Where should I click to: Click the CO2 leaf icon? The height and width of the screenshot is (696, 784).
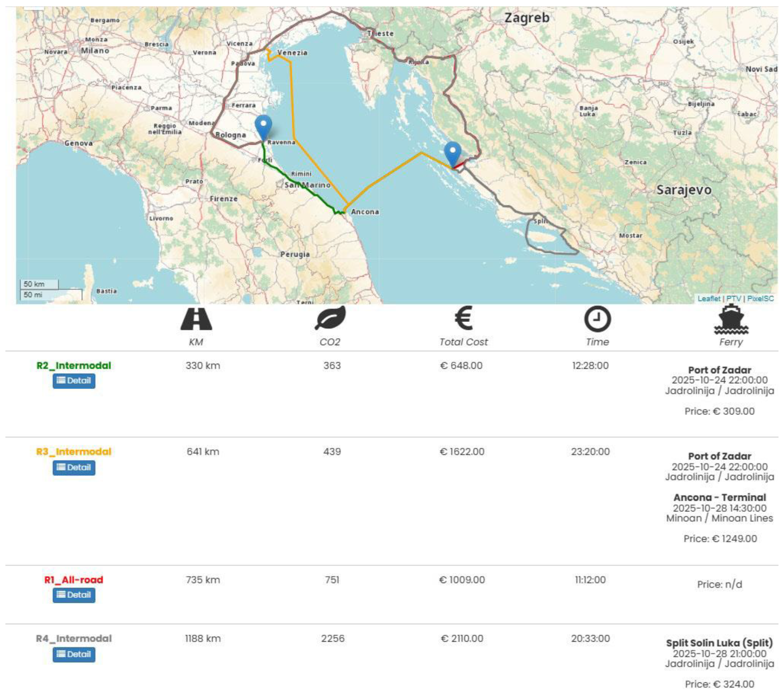click(330, 318)
